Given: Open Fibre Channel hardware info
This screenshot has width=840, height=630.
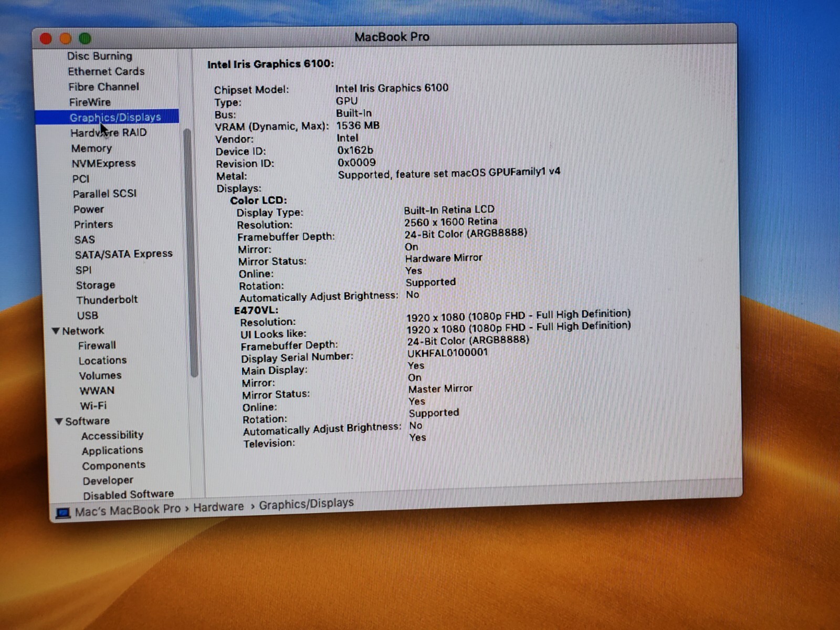Looking at the screenshot, I should pos(104,87).
